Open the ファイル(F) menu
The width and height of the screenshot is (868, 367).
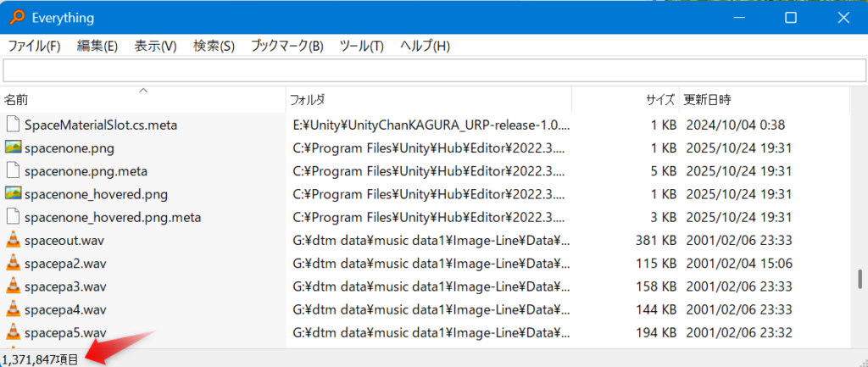coord(34,46)
